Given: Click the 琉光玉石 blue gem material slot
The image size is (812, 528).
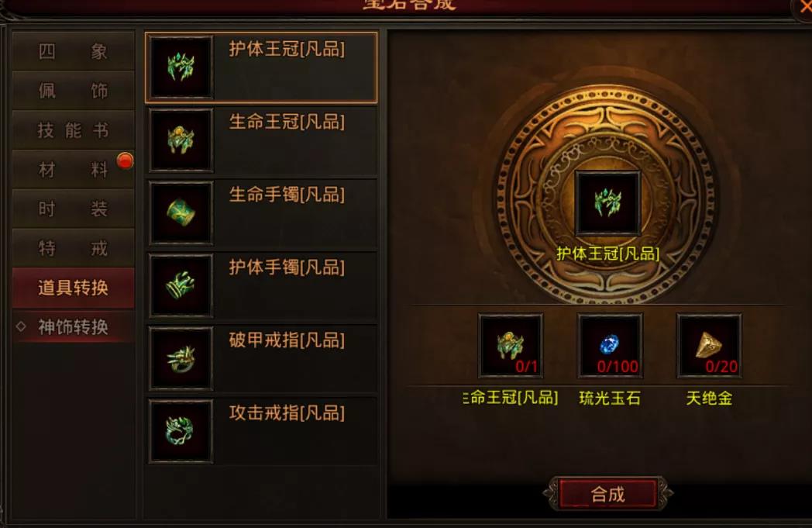Looking at the screenshot, I should [x=610, y=346].
